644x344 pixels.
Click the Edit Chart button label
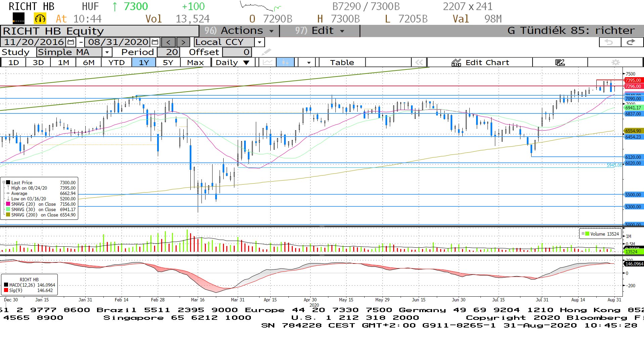tap(487, 62)
